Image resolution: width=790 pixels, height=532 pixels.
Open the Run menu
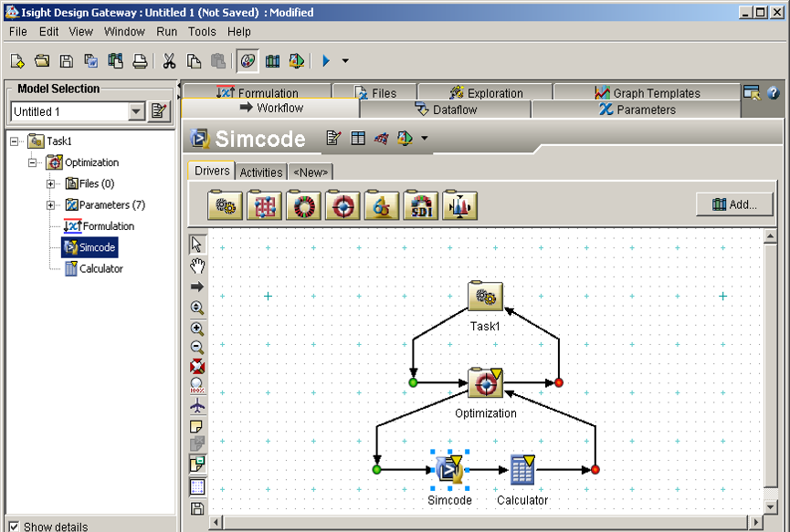166,32
